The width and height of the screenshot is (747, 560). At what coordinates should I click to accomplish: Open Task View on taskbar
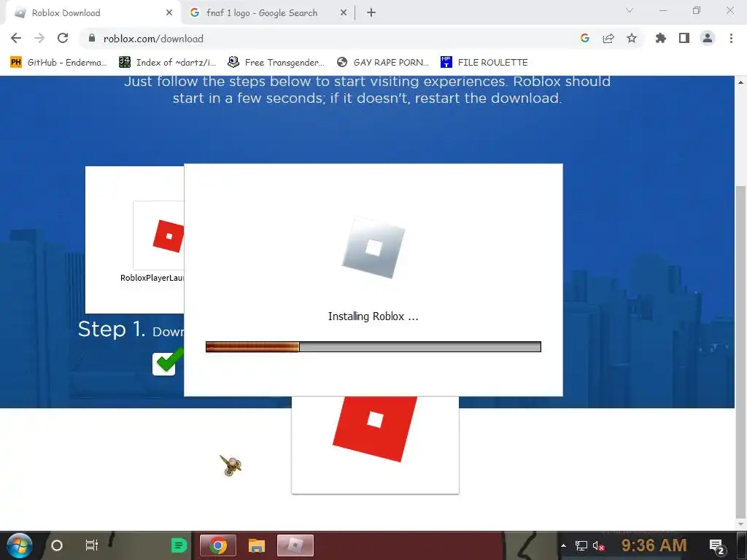pos(91,545)
